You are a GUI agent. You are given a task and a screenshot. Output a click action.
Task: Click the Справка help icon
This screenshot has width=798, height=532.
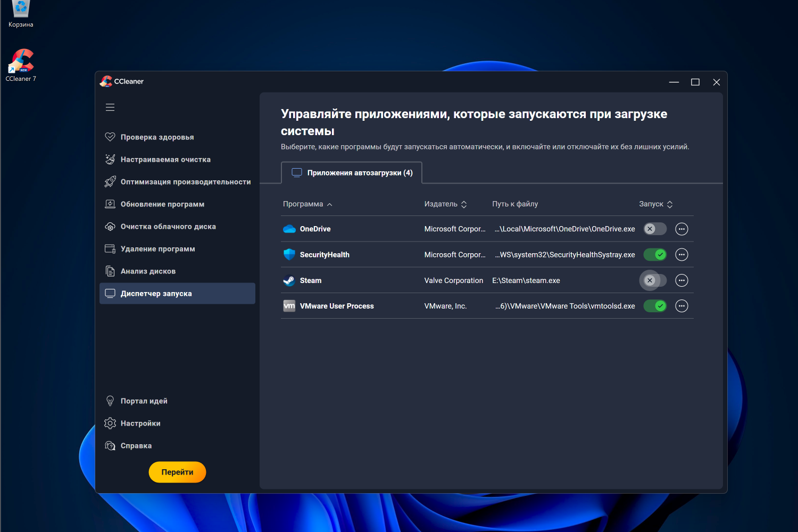[x=110, y=445]
